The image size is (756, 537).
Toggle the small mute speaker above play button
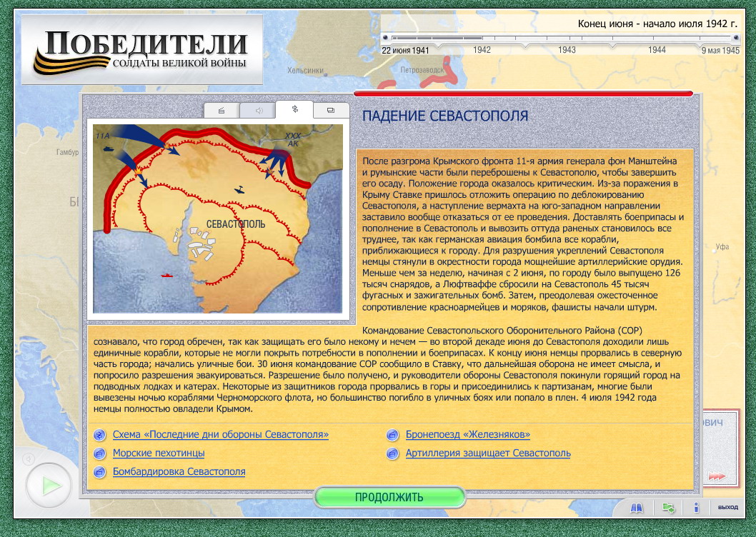pyautogui.click(x=29, y=459)
